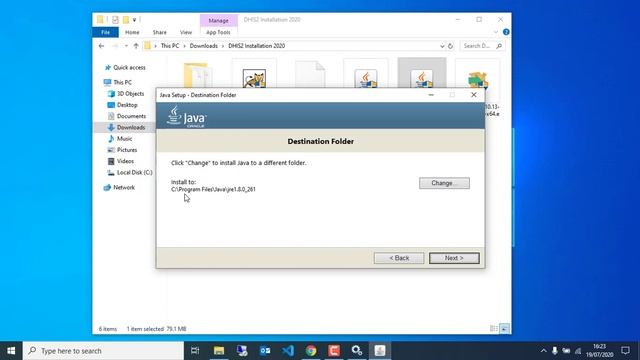The width and height of the screenshot is (640, 360).
Task: Click the microphone icon in the system tray
Action: coord(554,351)
